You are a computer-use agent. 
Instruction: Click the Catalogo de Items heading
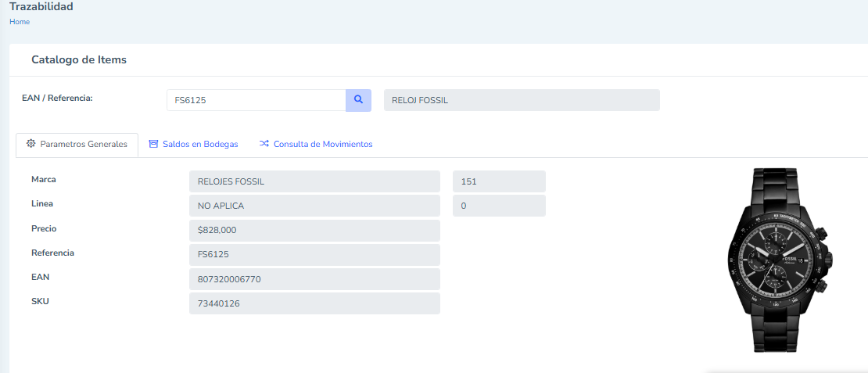point(79,59)
